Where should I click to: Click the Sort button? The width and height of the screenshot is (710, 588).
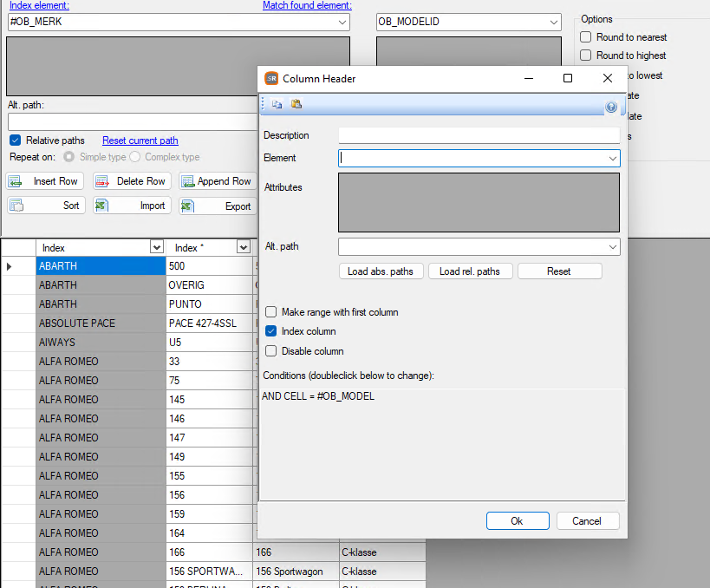46,206
